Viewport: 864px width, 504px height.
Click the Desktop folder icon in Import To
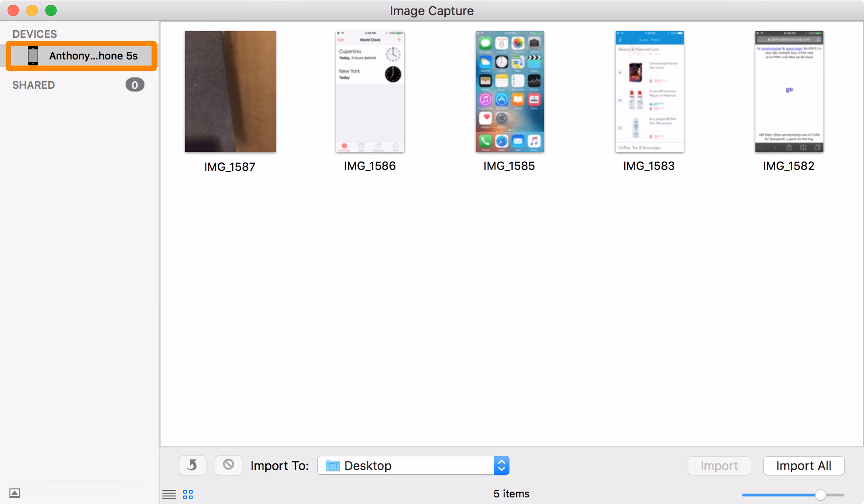click(333, 466)
